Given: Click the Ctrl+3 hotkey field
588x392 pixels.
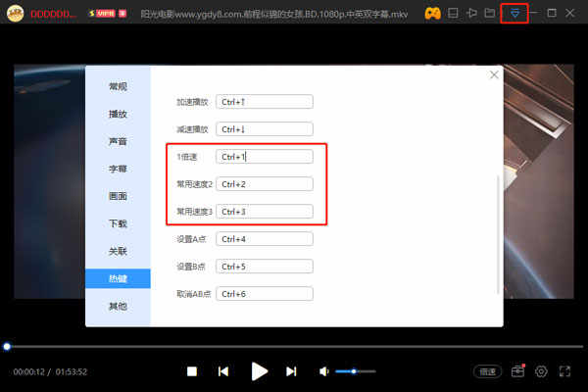Looking at the screenshot, I should 265,212.
